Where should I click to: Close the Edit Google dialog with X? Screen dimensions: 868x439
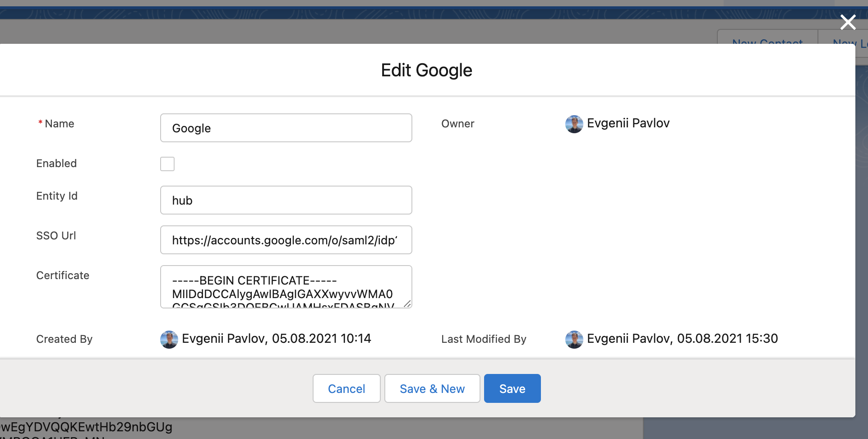848,22
